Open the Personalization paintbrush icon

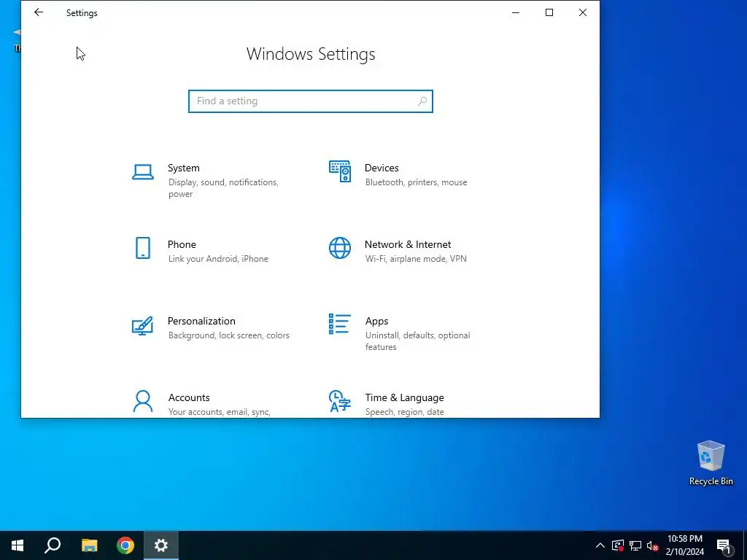[143, 326]
